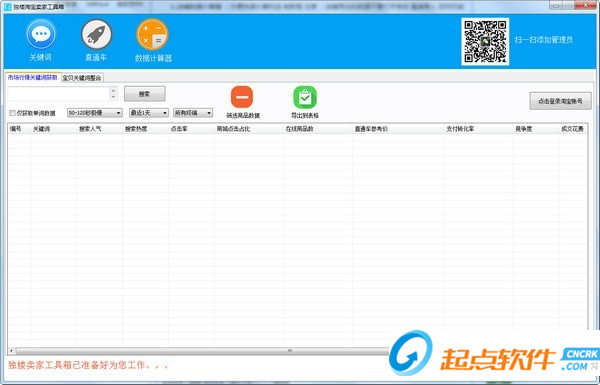600x385 pixels.
Task: Minimize the toolbox window
Action: 556,5
